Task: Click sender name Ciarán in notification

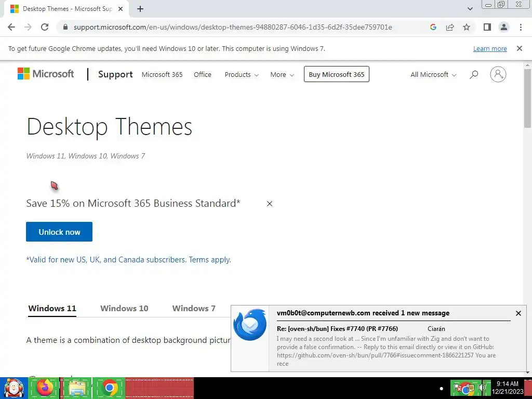Action: tap(436, 328)
